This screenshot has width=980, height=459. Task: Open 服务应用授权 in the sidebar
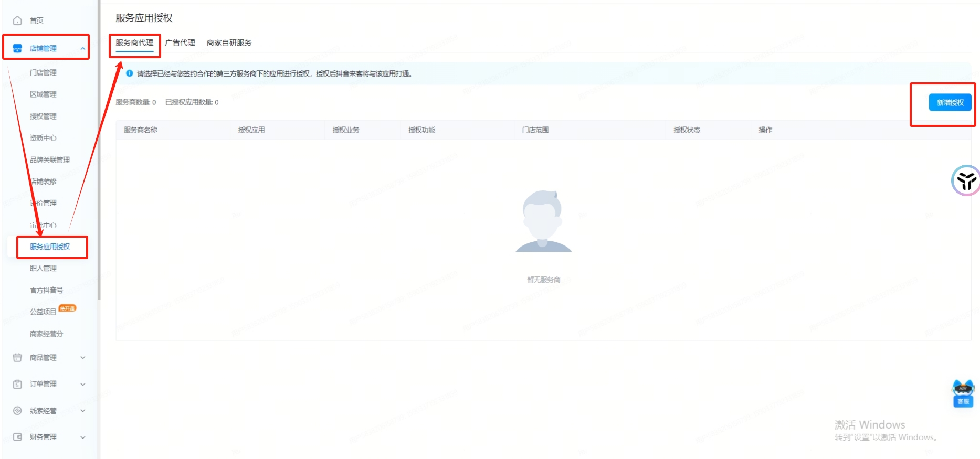tap(50, 247)
